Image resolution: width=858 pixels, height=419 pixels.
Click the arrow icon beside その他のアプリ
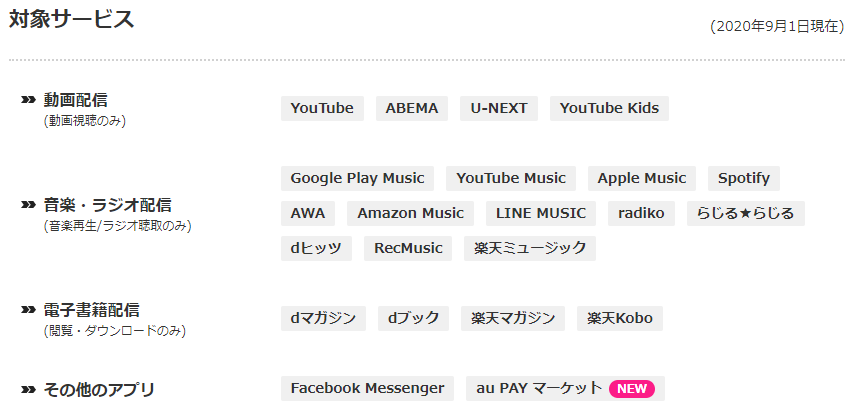click(x=28, y=390)
